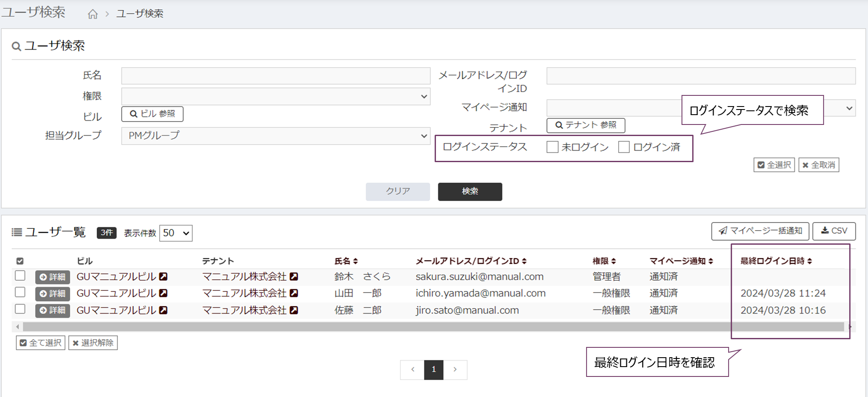Go to next page arrow

tap(455, 370)
